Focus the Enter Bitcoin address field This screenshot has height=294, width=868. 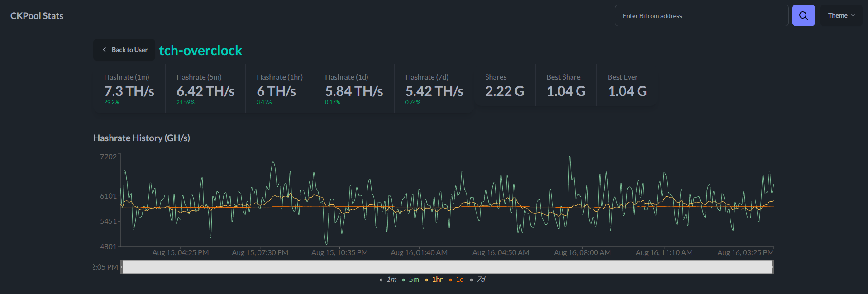[x=701, y=16]
